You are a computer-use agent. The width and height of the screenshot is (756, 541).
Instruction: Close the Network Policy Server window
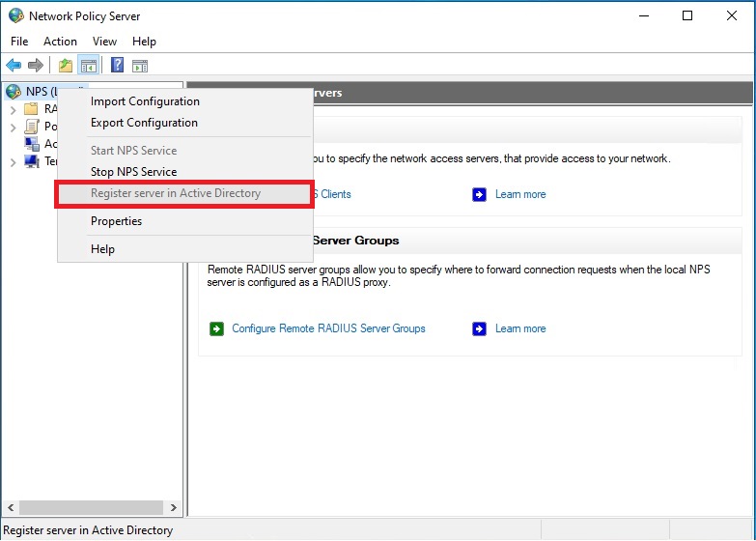pos(732,15)
